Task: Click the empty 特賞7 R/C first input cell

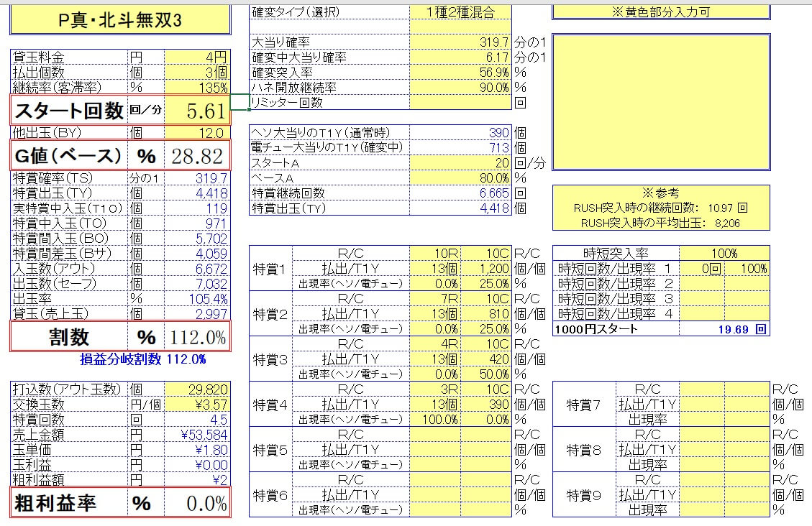Action: point(702,389)
